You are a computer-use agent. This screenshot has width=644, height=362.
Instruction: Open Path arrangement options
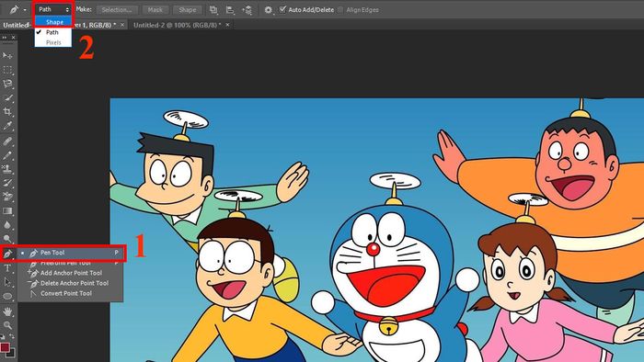[247, 10]
